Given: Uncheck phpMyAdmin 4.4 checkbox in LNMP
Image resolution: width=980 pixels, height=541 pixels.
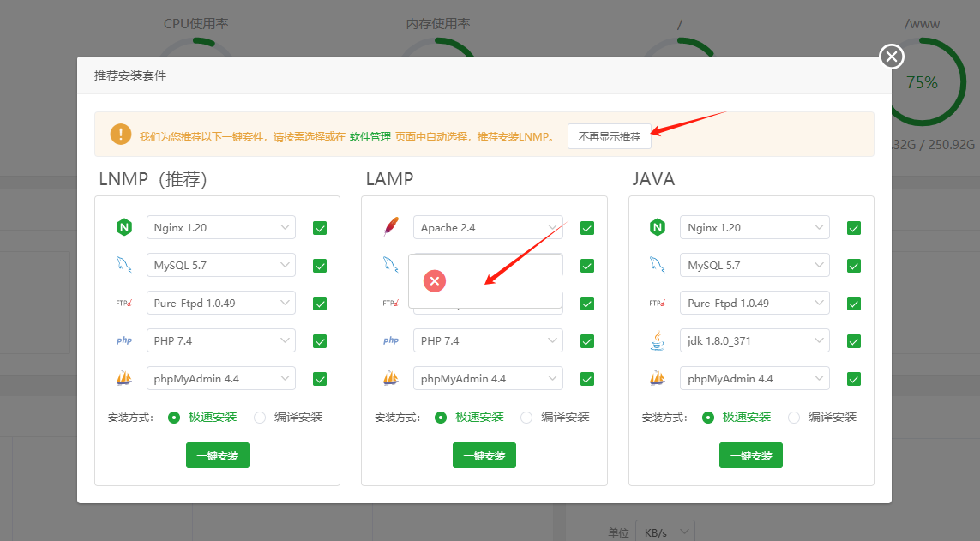Looking at the screenshot, I should [320, 379].
